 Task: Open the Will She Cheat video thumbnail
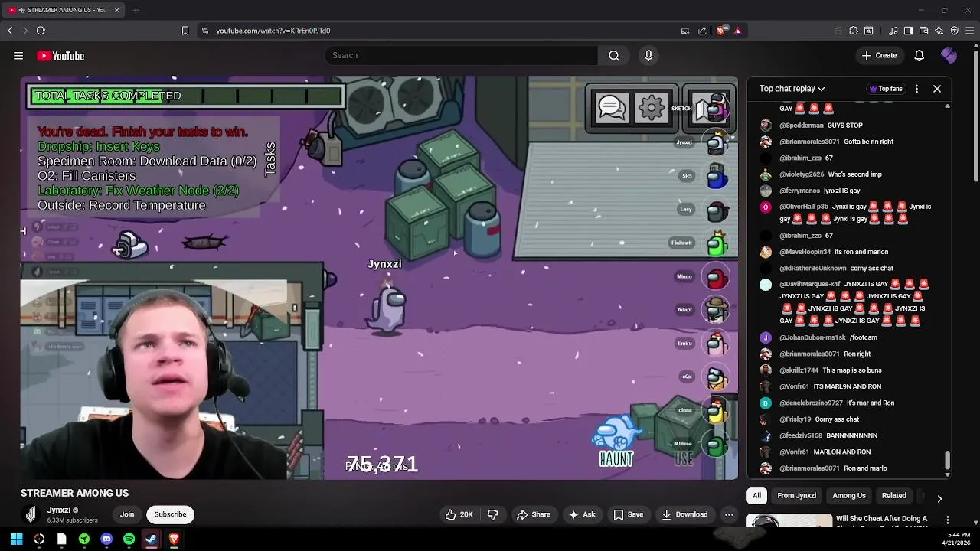tap(789, 521)
